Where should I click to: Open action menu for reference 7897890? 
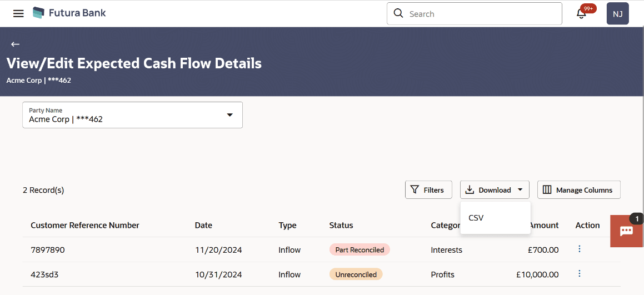[x=580, y=249]
